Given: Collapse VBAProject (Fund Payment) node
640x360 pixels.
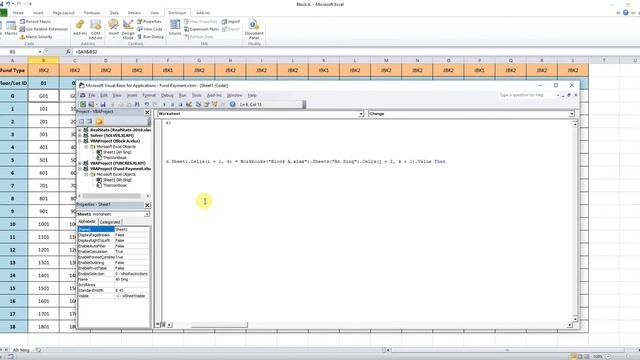Looking at the screenshot, I should [x=80, y=169].
